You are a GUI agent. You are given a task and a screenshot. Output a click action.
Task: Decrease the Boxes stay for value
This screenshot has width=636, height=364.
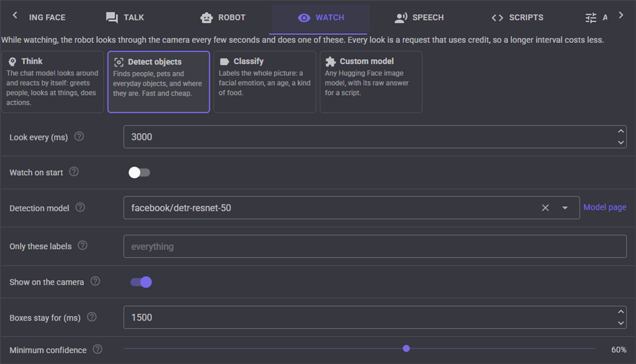[x=620, y=323]
